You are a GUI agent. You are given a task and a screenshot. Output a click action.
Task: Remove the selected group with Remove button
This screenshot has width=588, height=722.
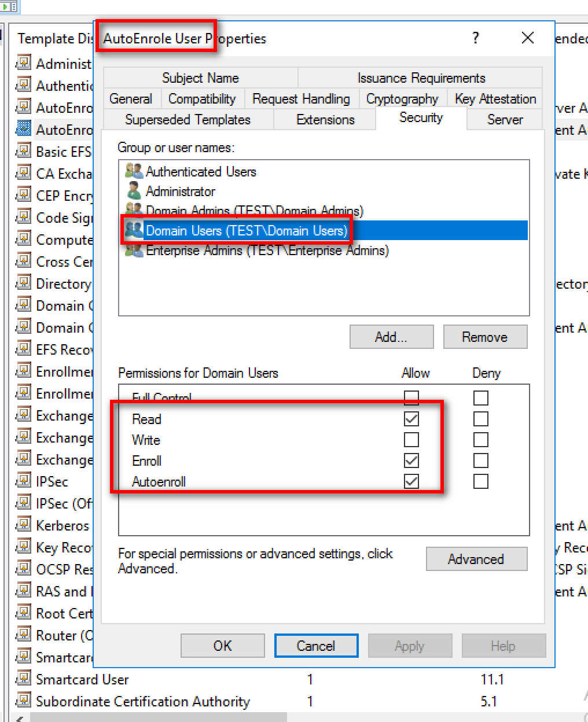pyautogui.click(x=485, y=337)
